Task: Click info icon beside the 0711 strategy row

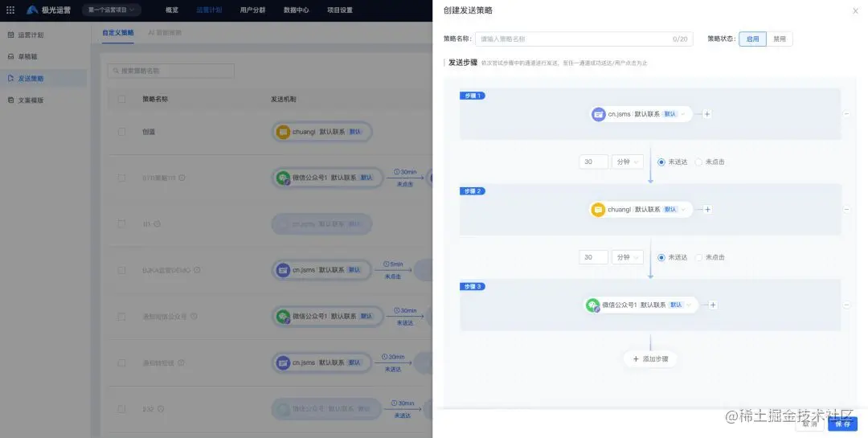Action: click(182, 178)
